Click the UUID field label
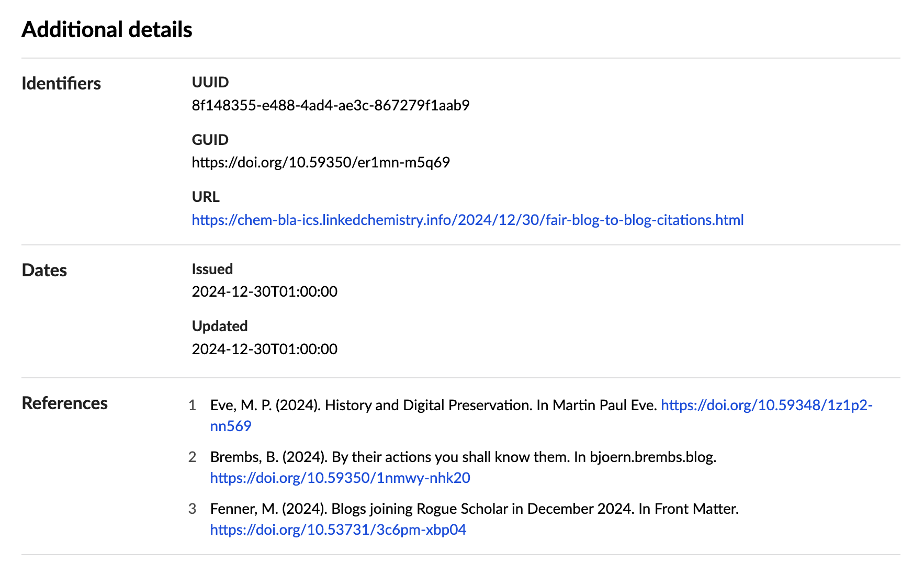Viewport: 924px width, 585px height. [x=210, y=82]
